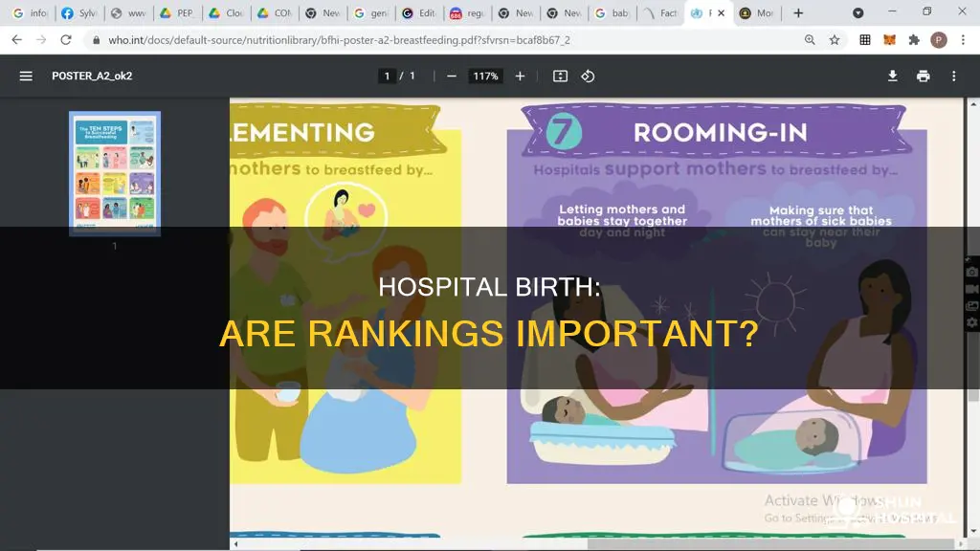Open PDF viewer more actions menu

[x=954, y=77]
